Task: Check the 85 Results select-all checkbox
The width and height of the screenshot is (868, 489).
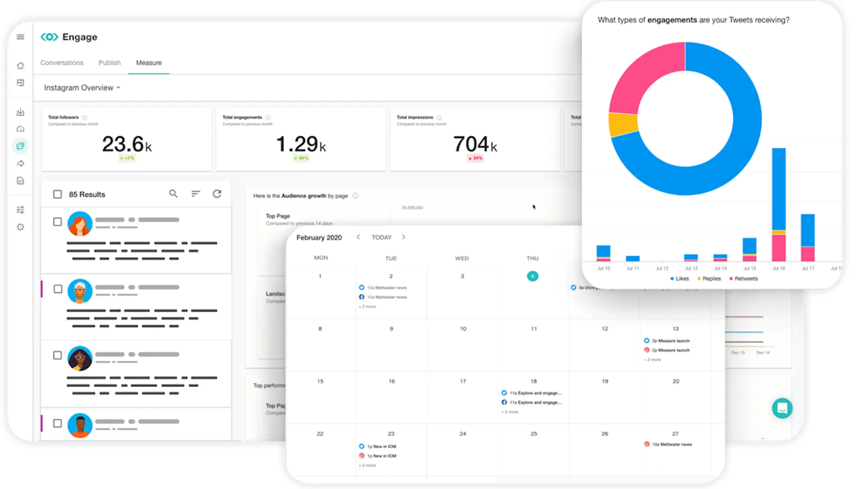Action: click(x=57, y=194)
